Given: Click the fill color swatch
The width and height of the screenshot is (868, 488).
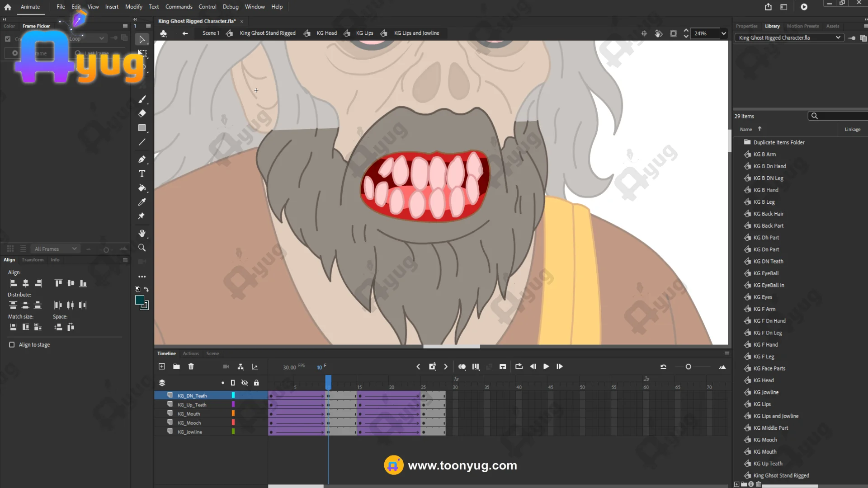Looking at the screenshot, I should point(140,300).
